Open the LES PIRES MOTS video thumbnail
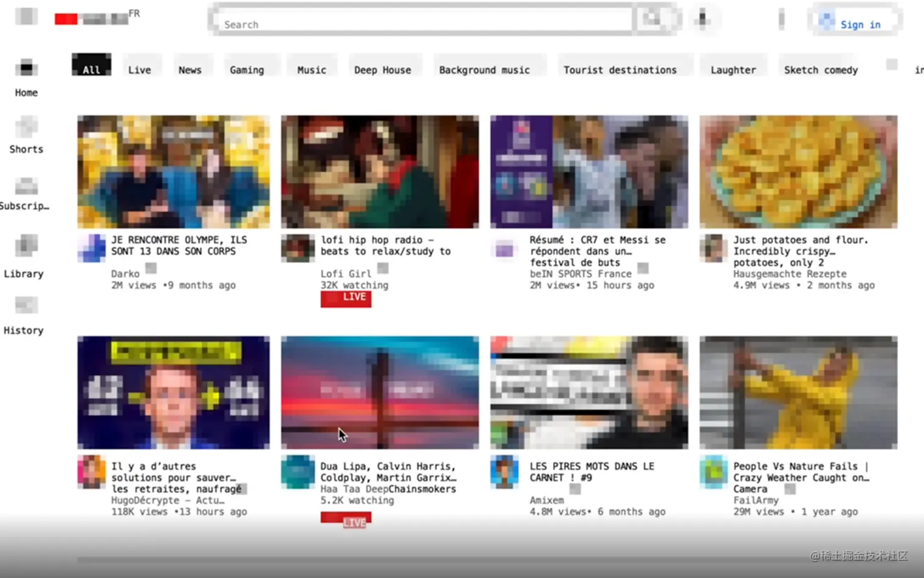The height and width of the screenshot is (578, 924). 589,393
